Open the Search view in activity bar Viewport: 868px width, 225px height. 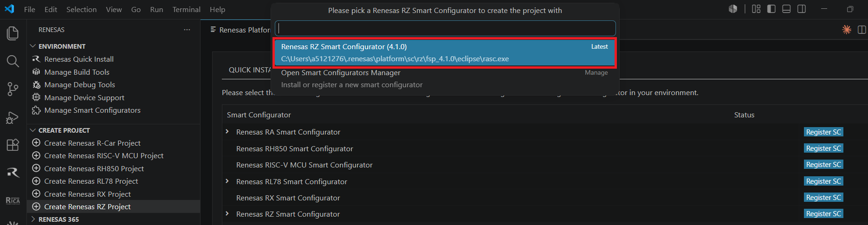pyautogui.click(x=13, y=61)
